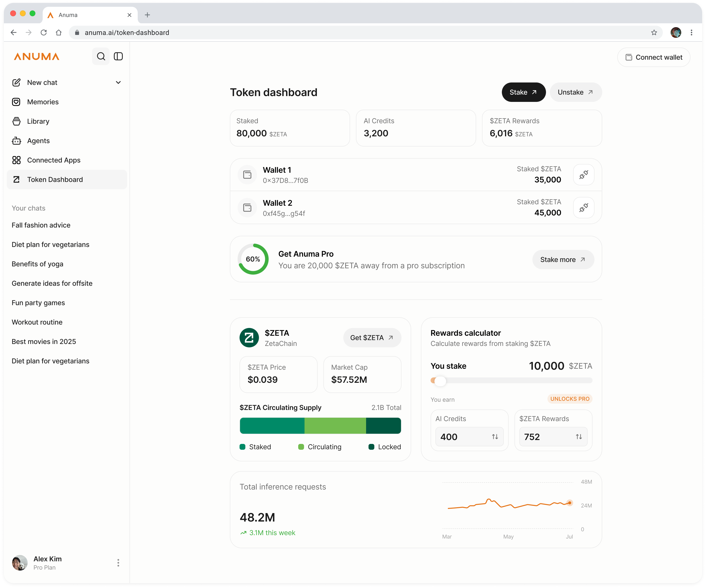Viewport: 706px width, 588px height.
Task: Click the Library icon in sidebar
Action: tap(16, 122)
